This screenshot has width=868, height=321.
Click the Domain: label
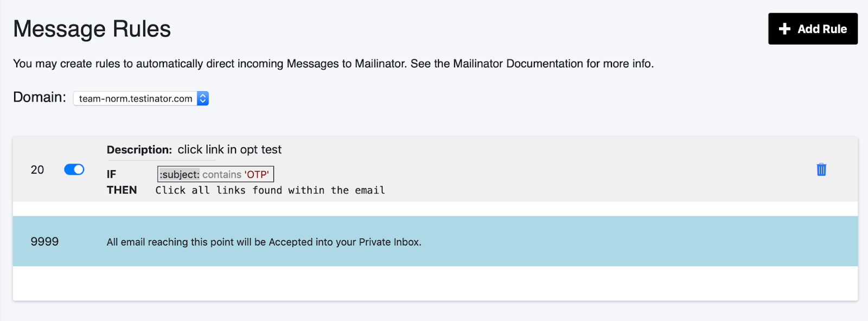tap(39, 97)
